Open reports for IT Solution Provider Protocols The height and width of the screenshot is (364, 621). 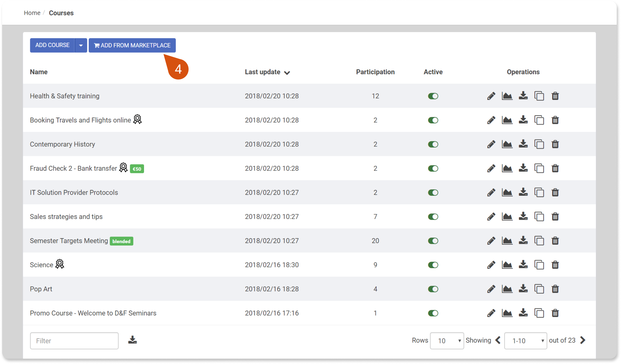pyautogui.click(x=507, y=193)
